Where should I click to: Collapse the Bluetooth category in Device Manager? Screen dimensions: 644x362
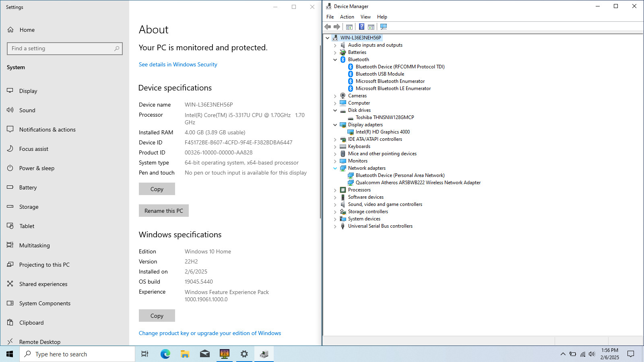[335, 60]
